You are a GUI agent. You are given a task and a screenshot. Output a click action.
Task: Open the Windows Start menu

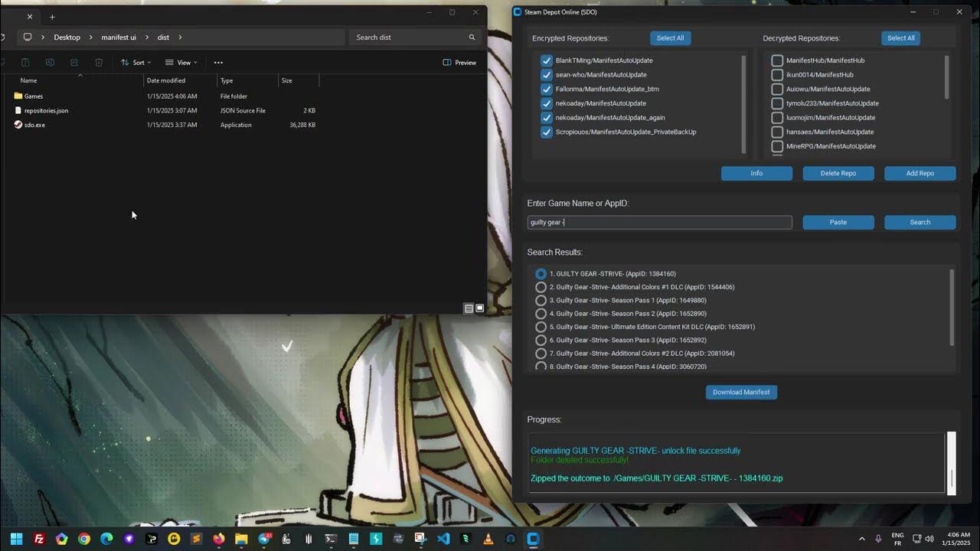[x=16, y=539]
